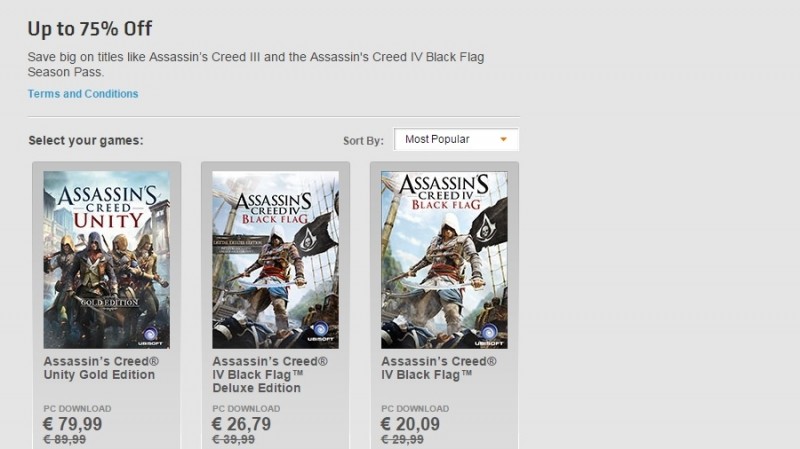This screenshot has width=800, height=449.
Task: Click the € 20,09 price
Action: pyautogui.click(x=411, y=424)
